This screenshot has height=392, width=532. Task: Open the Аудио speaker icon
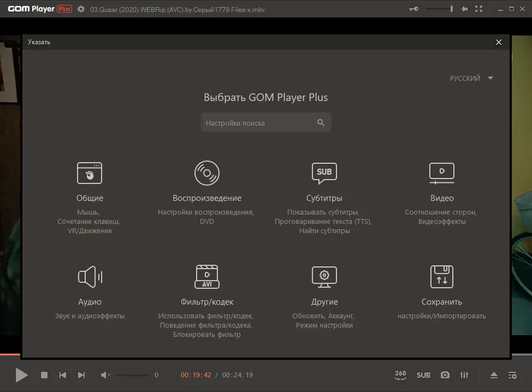coord(90,277)
